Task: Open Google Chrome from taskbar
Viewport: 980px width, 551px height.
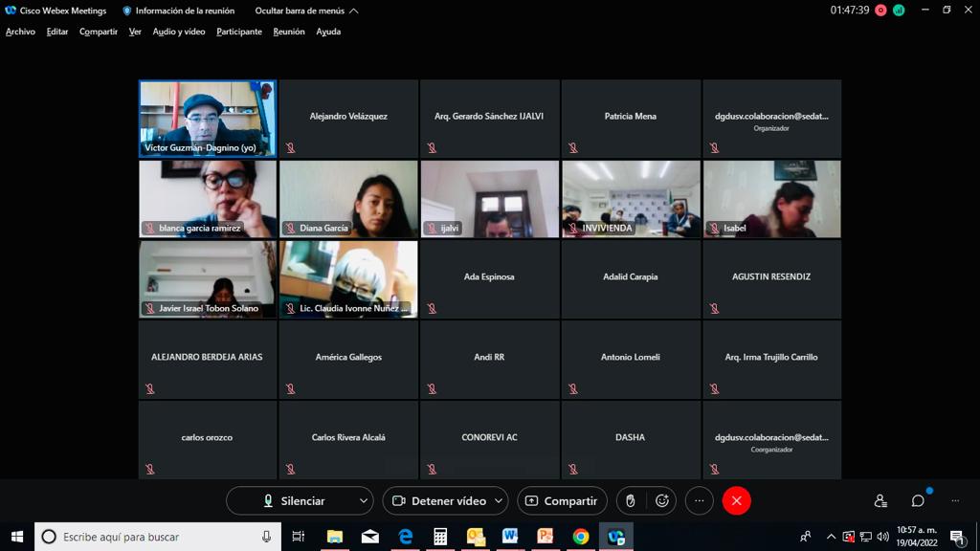Action: coord(581,537)
